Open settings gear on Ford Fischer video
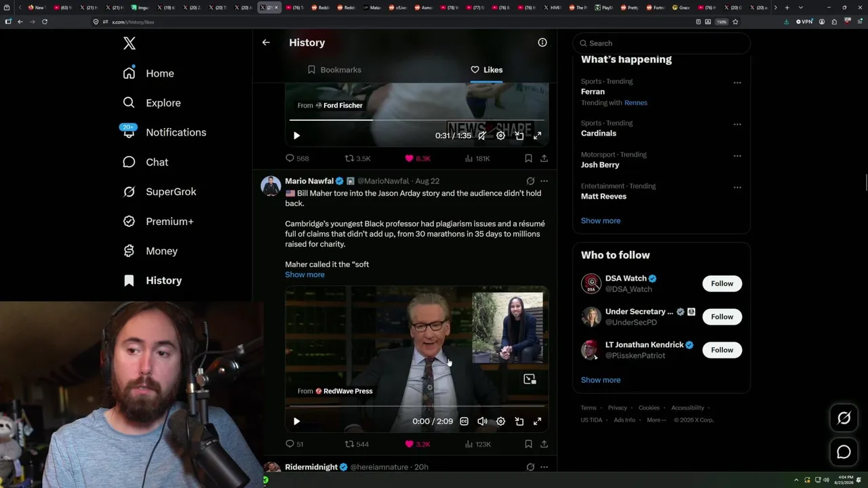 [500, 136]
